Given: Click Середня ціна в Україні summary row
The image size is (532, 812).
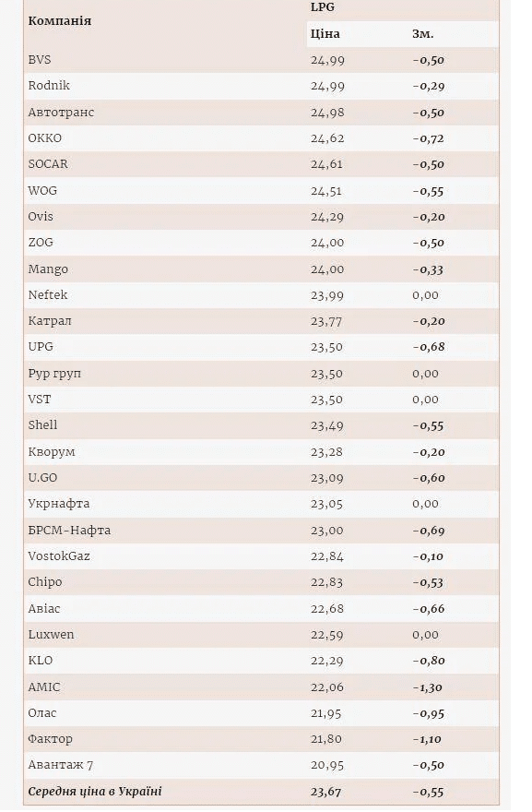Looking at the screenshot, I should (261, 792).
